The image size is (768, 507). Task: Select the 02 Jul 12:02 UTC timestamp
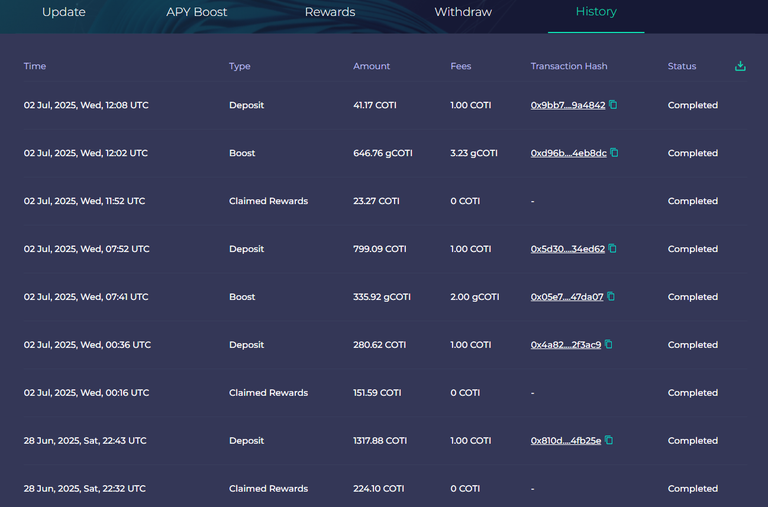(85, 153)
